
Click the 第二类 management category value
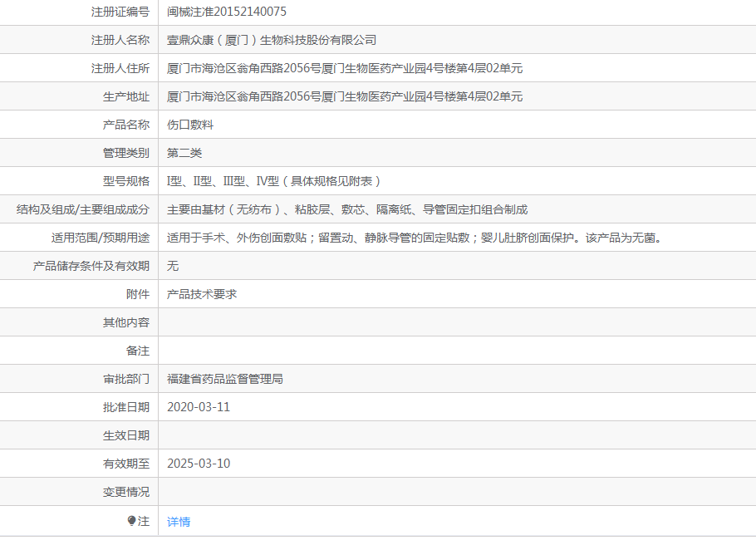point(184,153)
